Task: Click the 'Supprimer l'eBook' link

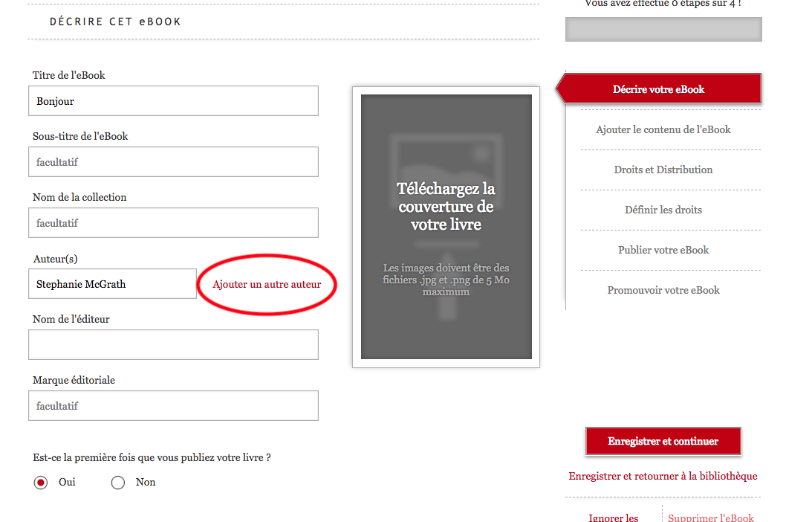Action: click(711, 516)
